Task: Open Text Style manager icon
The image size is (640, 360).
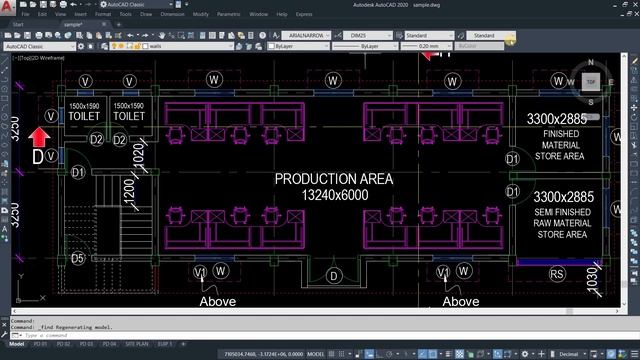Action: [276, 36]
